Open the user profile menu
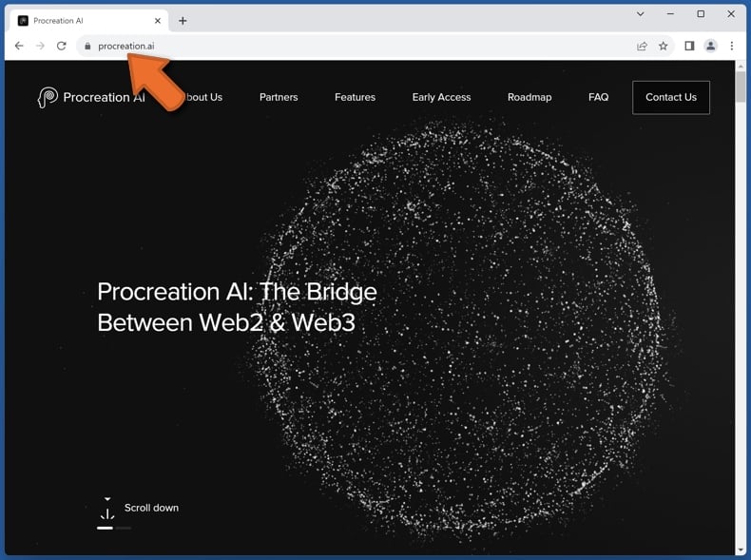This screenshot has width=751, height=560. [x=710, y=46]
